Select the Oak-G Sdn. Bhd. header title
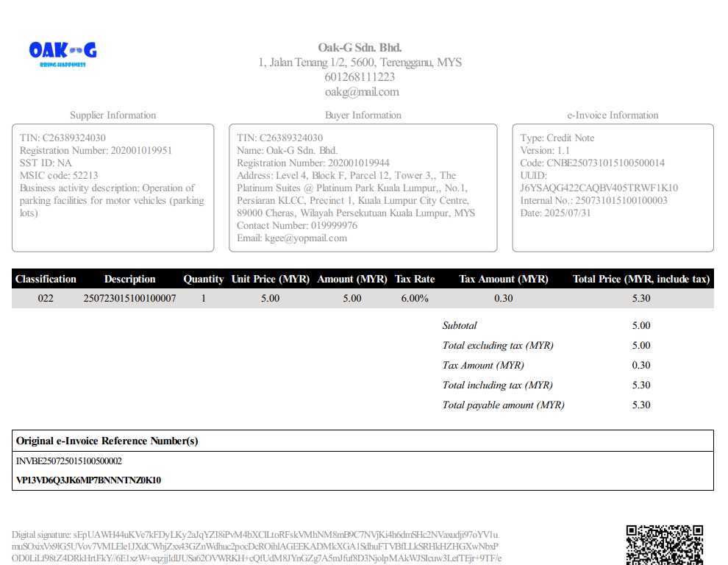This screenshot has height=565, width=728. pos(360,48)
